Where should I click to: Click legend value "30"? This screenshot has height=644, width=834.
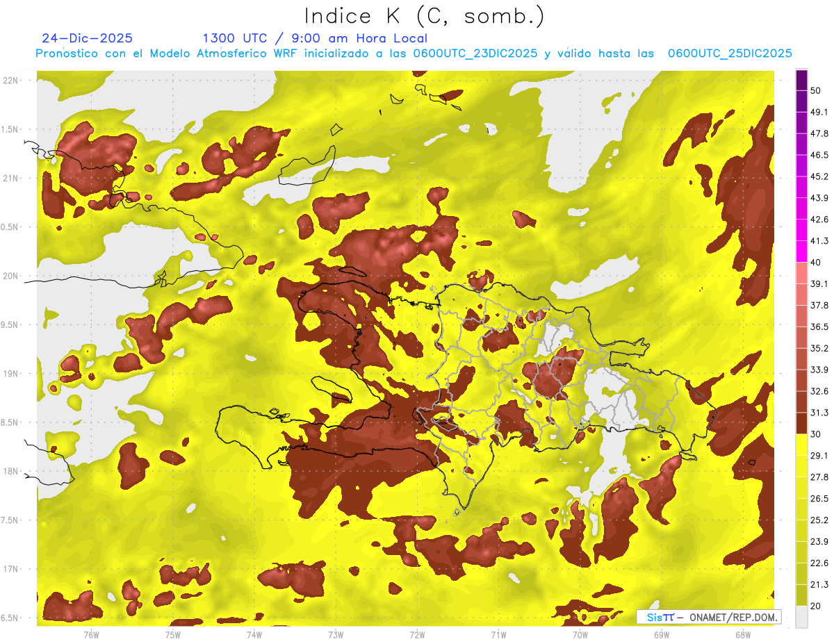tap(817, 434)
